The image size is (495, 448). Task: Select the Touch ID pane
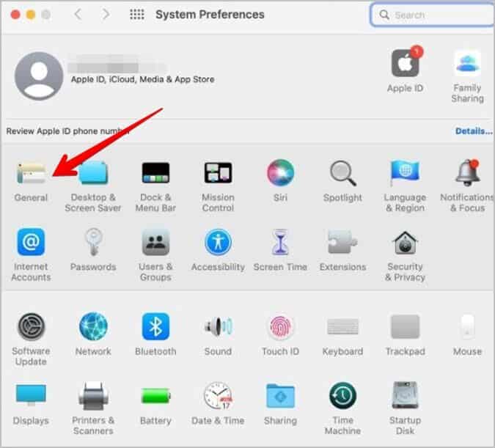(x=280, y=326)
